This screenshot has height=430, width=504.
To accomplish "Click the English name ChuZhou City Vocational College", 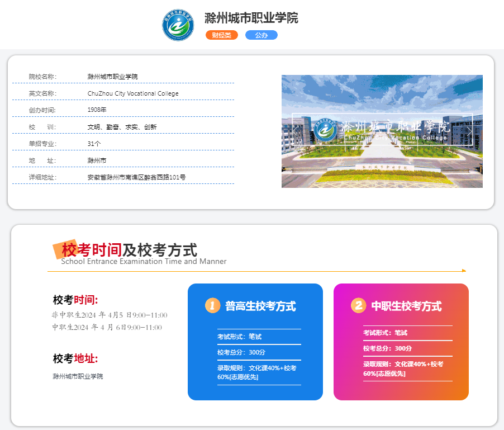I will click(133, 93).
